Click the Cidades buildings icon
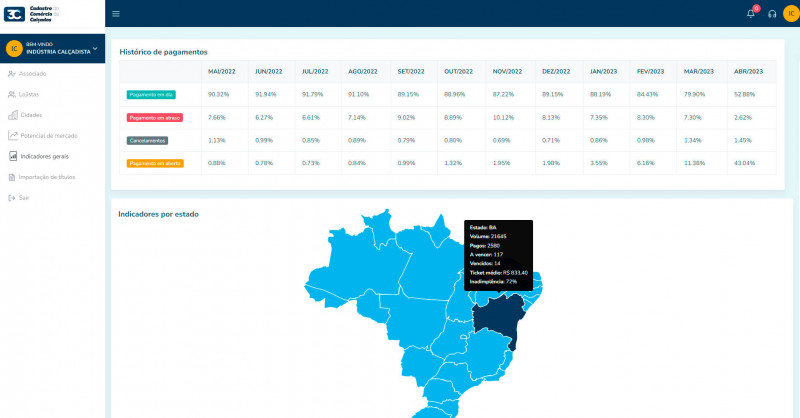The width and height of the screenshot is (800, 418). (11, 115)
